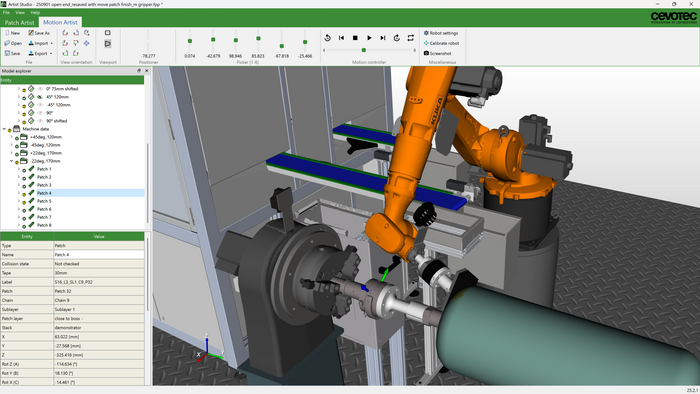
Task: Click the Robot settings label
Action: (x=444, y=33)
